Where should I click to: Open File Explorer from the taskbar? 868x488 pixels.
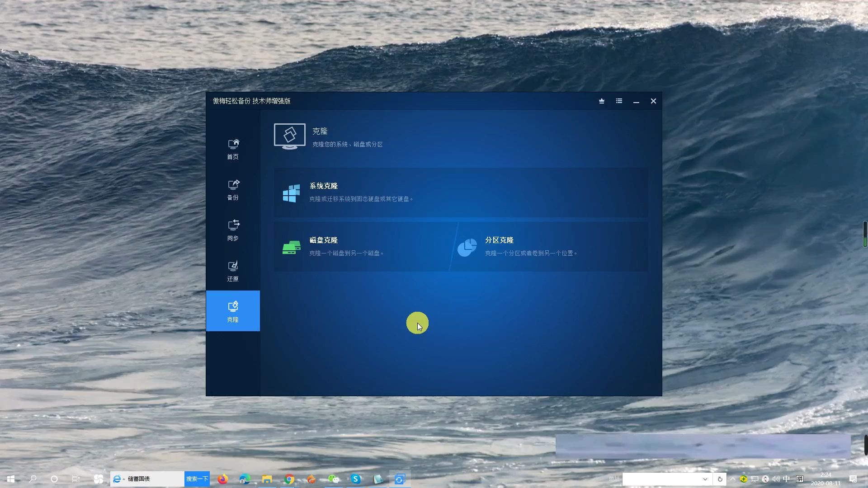(267, 479)
